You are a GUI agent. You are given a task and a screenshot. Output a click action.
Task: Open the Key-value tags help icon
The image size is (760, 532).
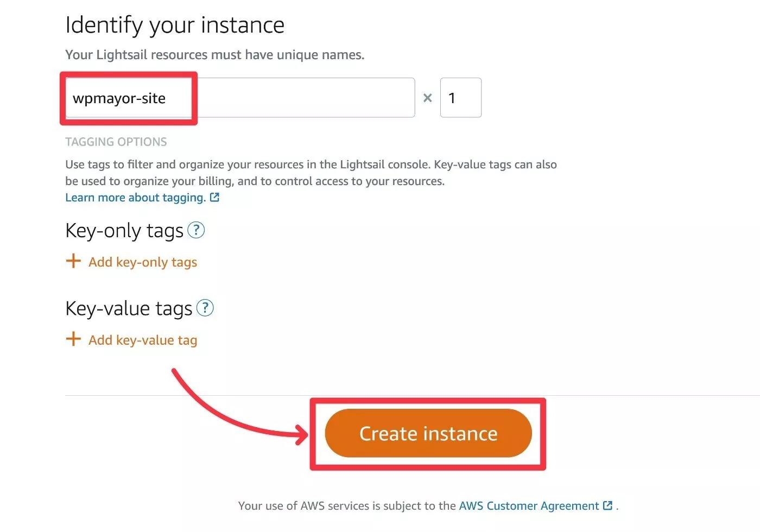click(205, 308)
